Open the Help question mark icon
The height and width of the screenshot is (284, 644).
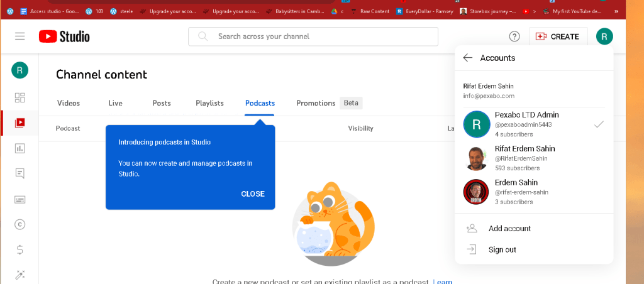coord(514,36)
